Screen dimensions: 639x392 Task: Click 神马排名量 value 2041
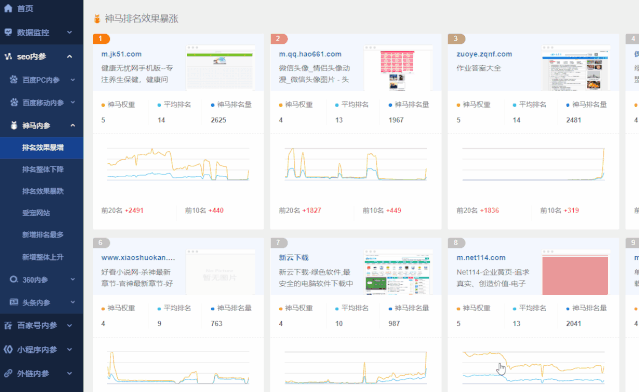[x=573, y=324]
